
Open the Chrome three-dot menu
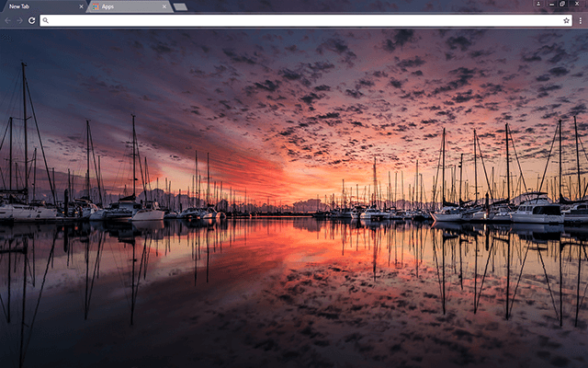coord(580,19)
